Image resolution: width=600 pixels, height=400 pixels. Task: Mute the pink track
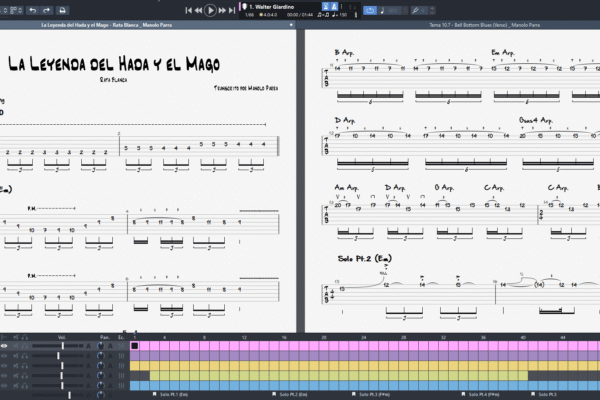(x=16, y=346)
